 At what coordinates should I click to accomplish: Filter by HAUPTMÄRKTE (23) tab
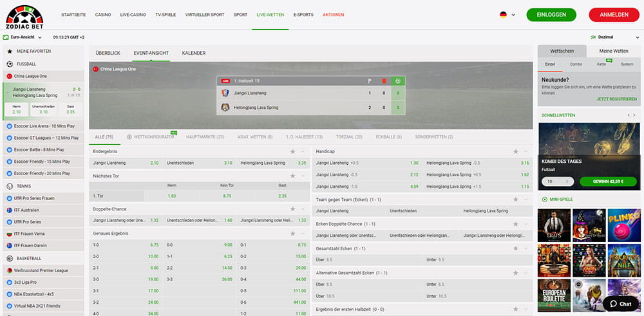click(205, 136)
